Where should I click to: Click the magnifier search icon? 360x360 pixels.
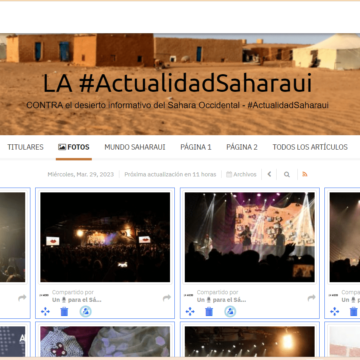tap(287, 174)
